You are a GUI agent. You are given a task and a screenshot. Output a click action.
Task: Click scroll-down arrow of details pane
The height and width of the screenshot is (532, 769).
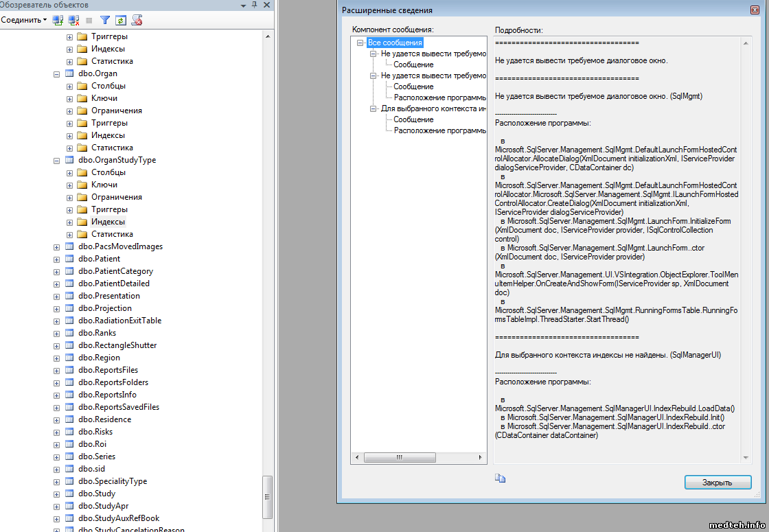coord(747,458)
